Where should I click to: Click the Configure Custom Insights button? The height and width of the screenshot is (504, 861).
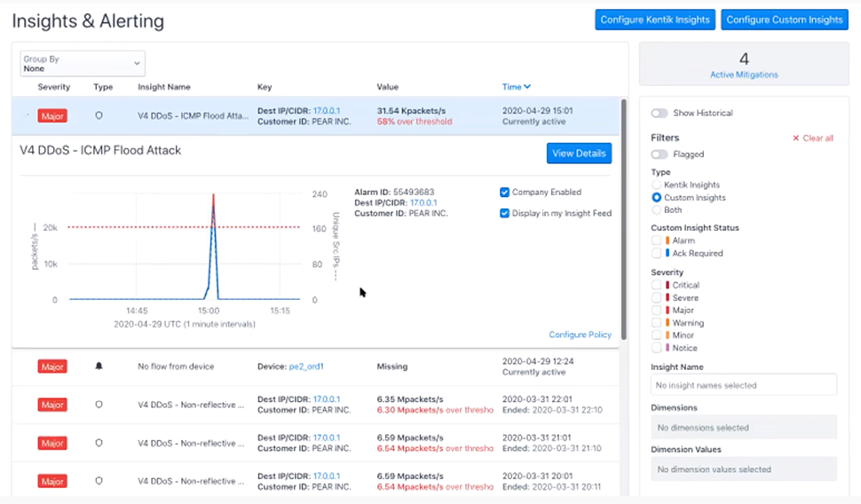pos(785,20)
